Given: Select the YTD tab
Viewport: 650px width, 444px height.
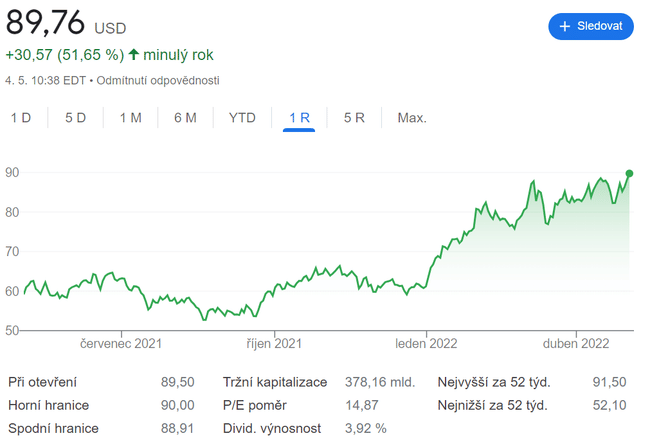Looking at the screenshot, I should pos(242,118).
